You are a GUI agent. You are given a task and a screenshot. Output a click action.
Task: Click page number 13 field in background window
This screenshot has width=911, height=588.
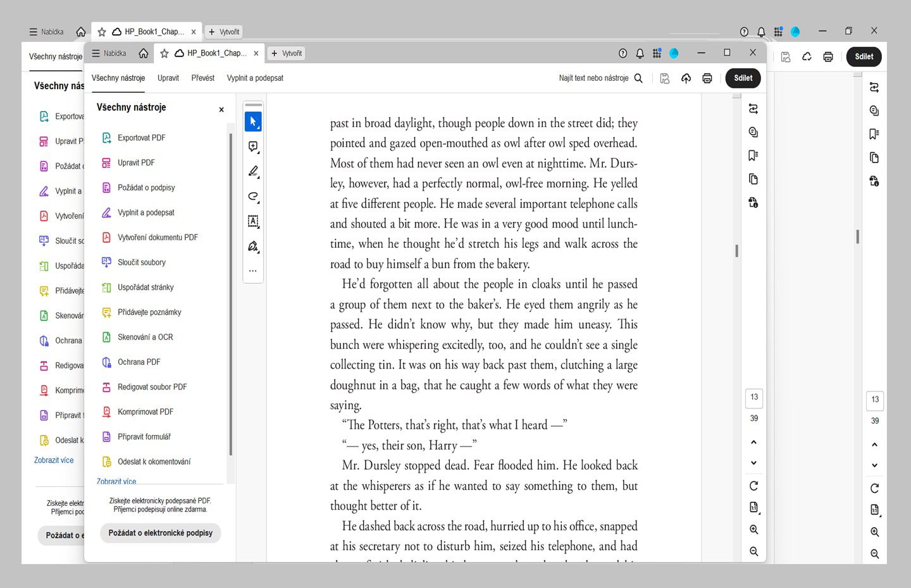point(875,400)
